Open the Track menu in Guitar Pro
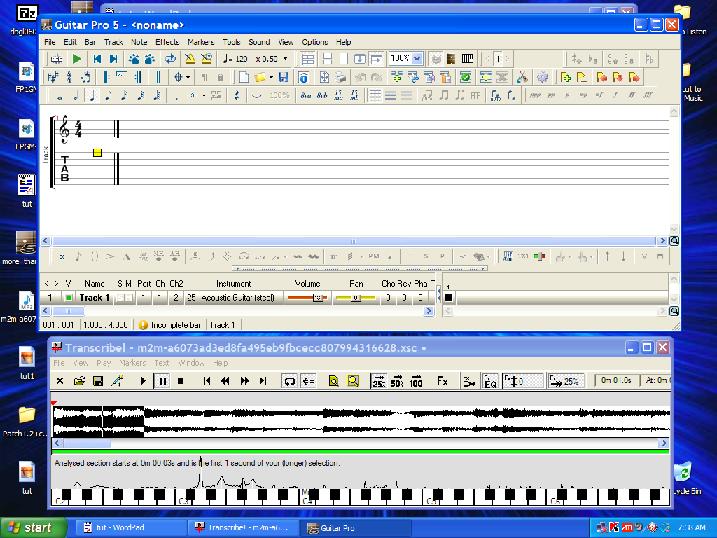Screen dimensions: 717x538 click(x=113, y=42)
